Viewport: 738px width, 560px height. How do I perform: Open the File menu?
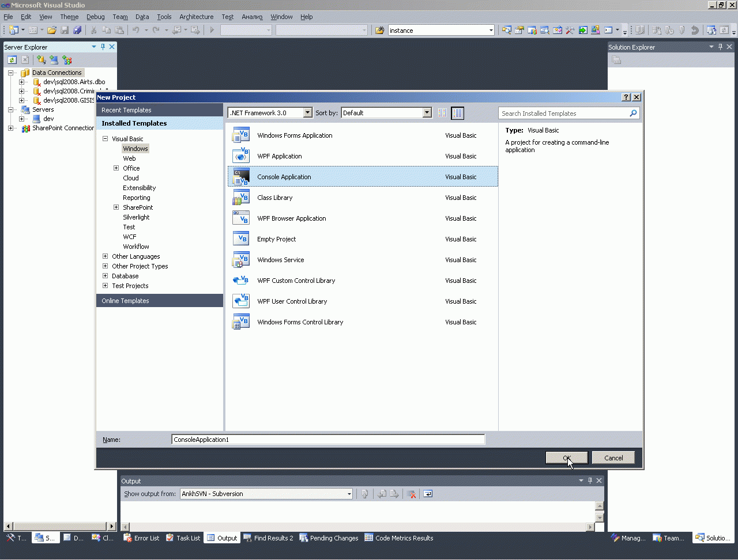tap(8, 17)
